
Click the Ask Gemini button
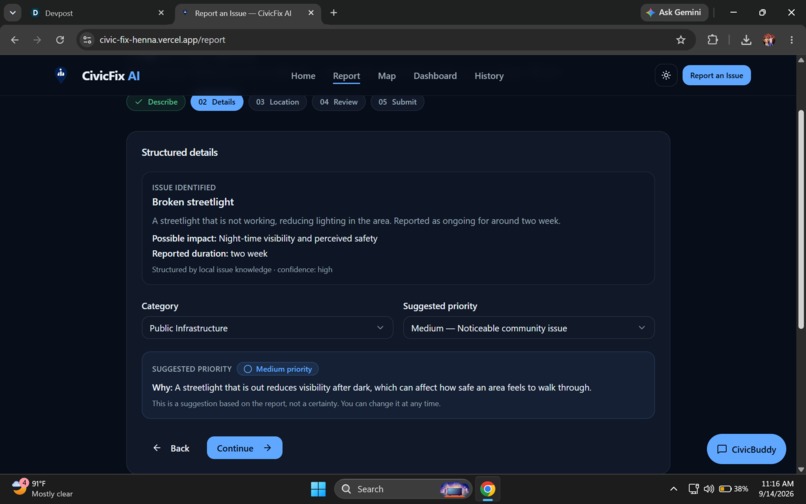pyautogui.click(x=674, y=12)
